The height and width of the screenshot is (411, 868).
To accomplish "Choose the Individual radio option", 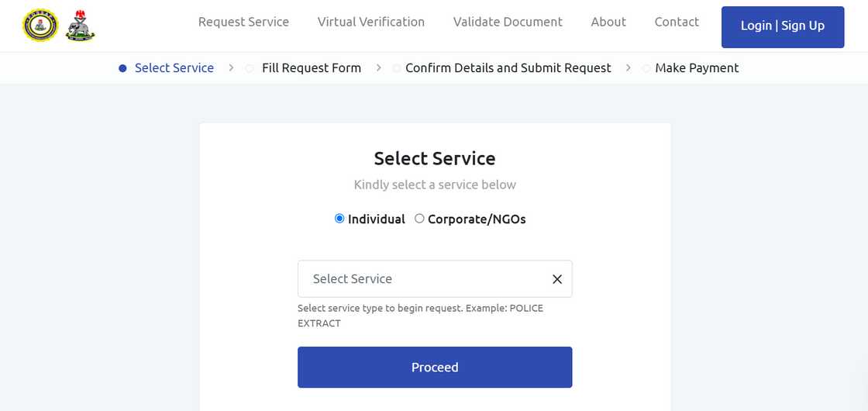I will 339,219.
